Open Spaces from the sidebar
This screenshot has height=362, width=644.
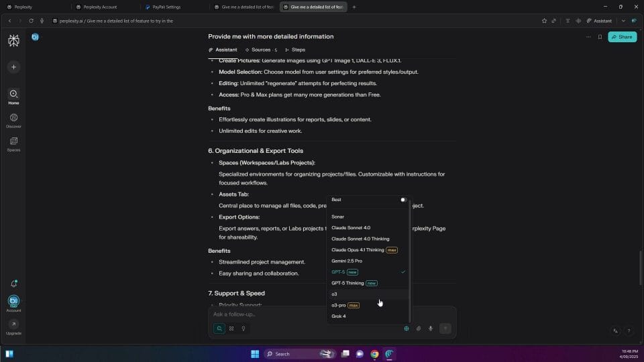click(x=13, y=143)
